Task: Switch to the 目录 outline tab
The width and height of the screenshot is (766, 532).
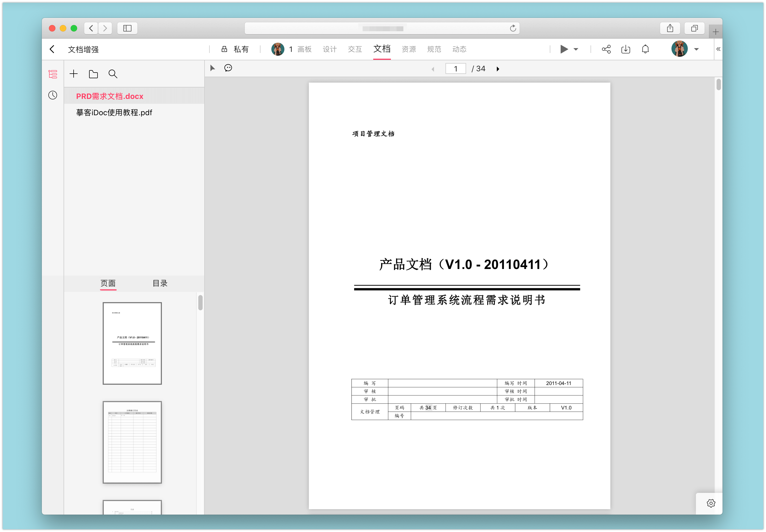Action: 160,283
